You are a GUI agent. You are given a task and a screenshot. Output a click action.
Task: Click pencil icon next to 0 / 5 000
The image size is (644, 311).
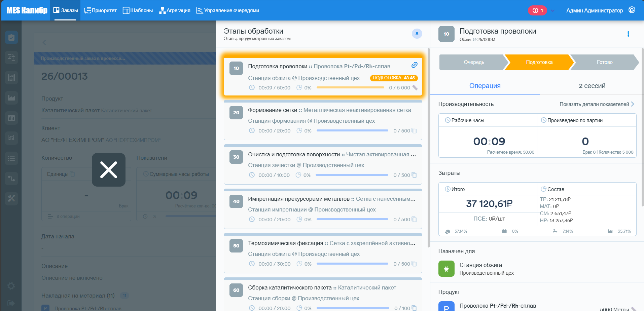(415, 88)
